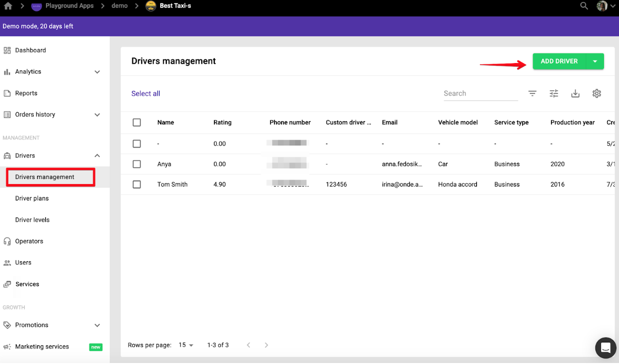619x364 pixels.
Task: Tick the checkbox for Tom Smith
Action: tap(137, 184)
